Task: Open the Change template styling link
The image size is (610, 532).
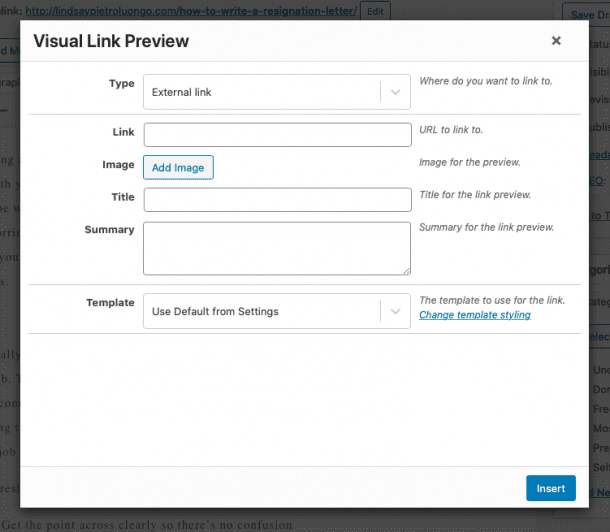Action: coord(474,315)
